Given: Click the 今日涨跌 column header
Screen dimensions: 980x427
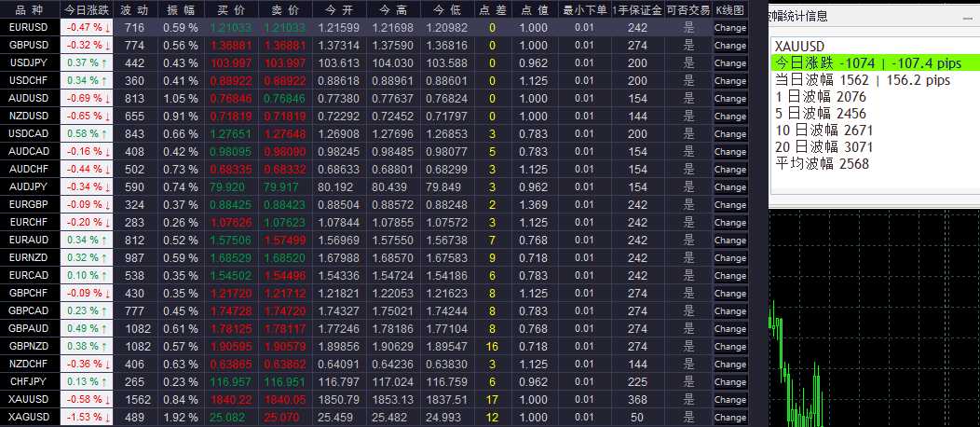Looking at the screenshot, I should (x=87, y=10).
